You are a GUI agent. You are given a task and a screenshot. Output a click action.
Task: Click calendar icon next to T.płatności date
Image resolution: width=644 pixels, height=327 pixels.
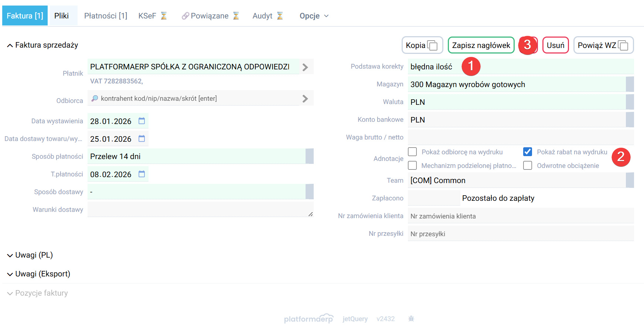(x=142, y=174)
